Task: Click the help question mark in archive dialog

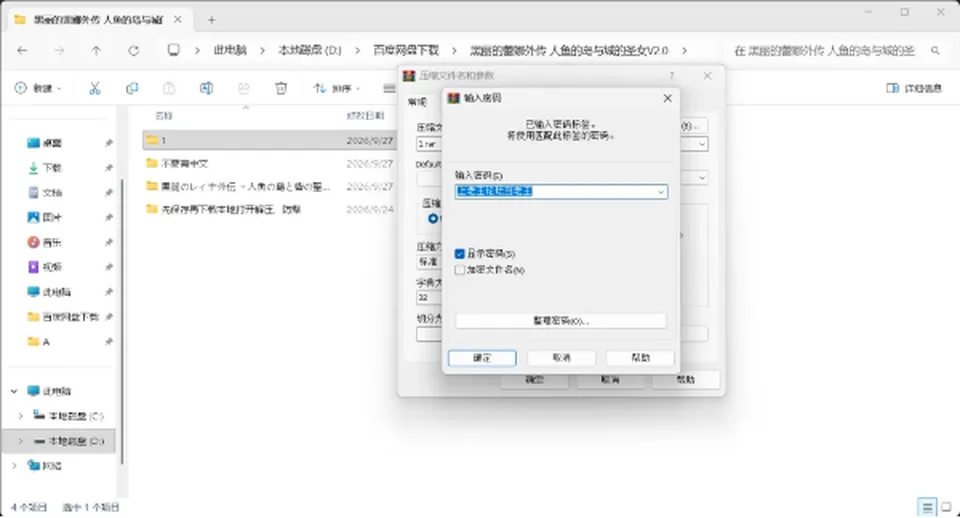Action: click(x=672, y=76)
